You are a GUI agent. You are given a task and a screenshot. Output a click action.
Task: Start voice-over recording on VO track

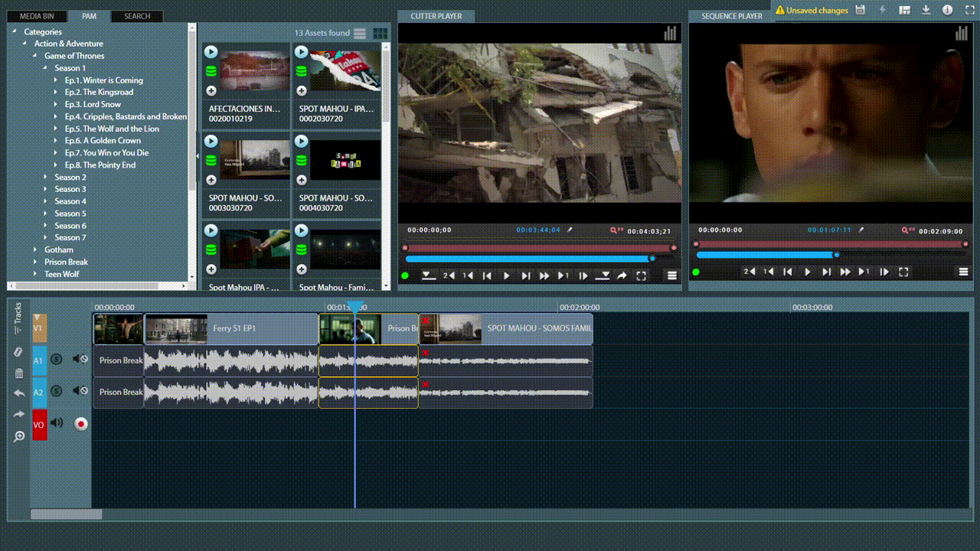pos(81,423)
